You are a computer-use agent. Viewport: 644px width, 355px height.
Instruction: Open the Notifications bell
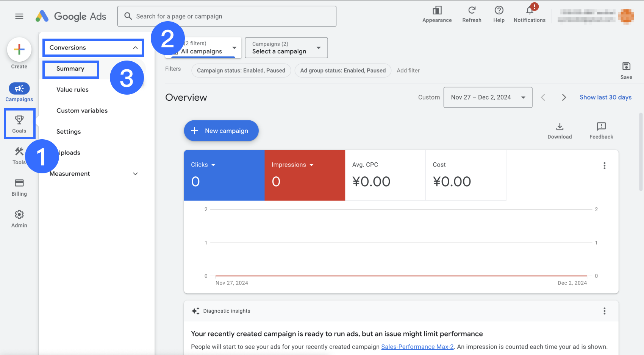(x=530, y=14)
